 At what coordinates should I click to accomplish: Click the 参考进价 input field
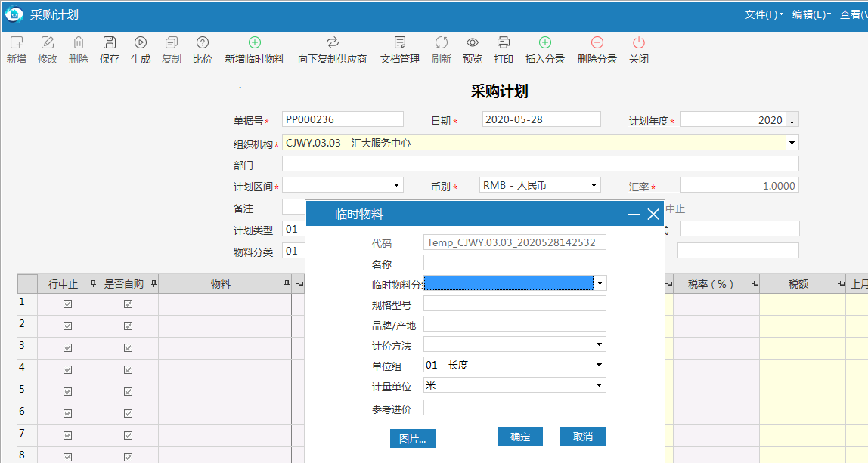point(515,408)
